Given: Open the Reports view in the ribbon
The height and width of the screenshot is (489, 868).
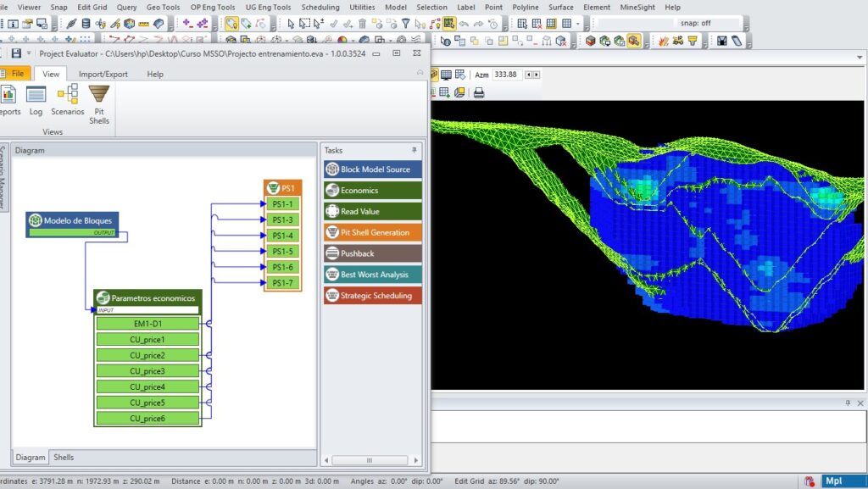Looking at the screenshot, I should pos(9,101).
